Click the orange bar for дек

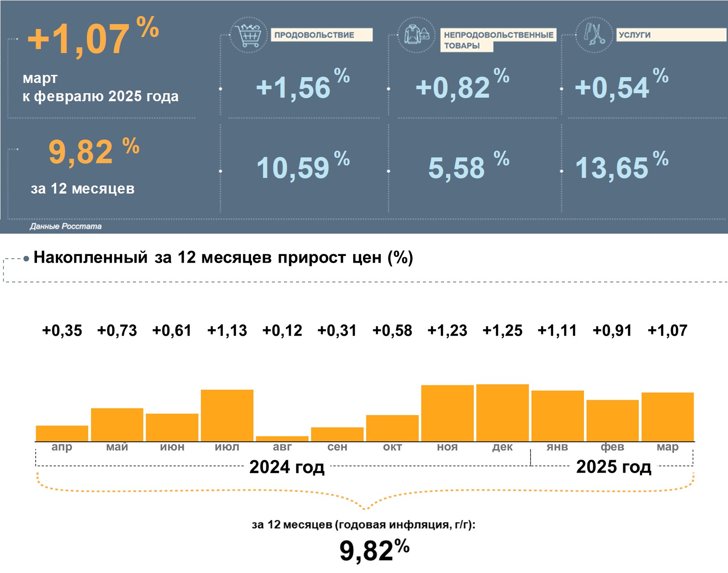pyautogui.click(x=502, y=413)
